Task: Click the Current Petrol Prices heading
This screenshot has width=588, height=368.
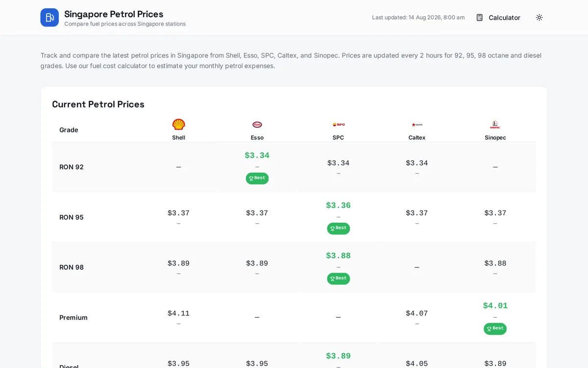Action: point(98,105)
